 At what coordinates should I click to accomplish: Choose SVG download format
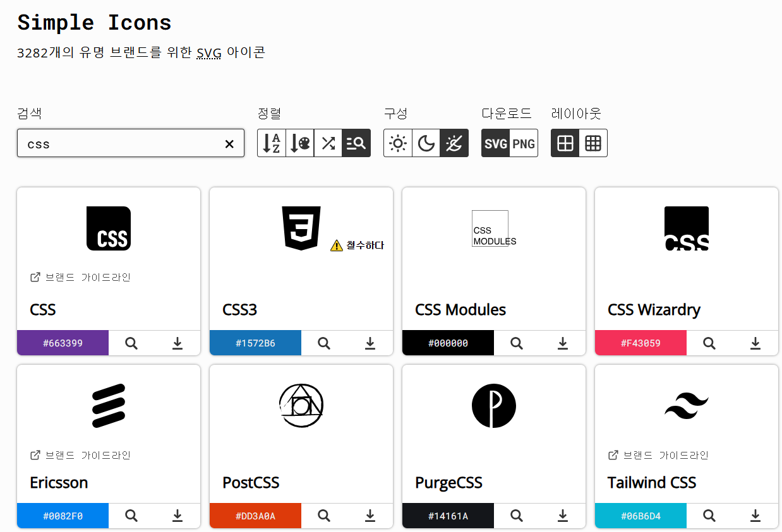click(496, 143)
